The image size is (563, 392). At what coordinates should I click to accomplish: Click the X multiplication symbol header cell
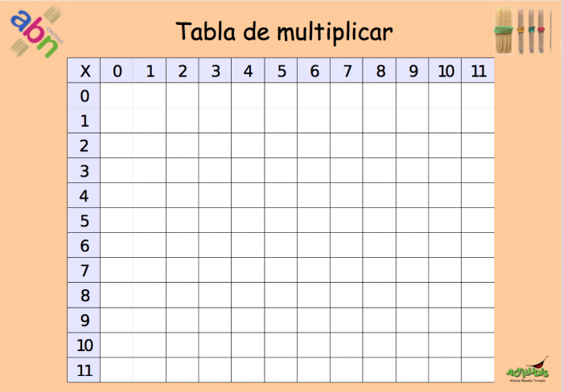pos(84,71)
